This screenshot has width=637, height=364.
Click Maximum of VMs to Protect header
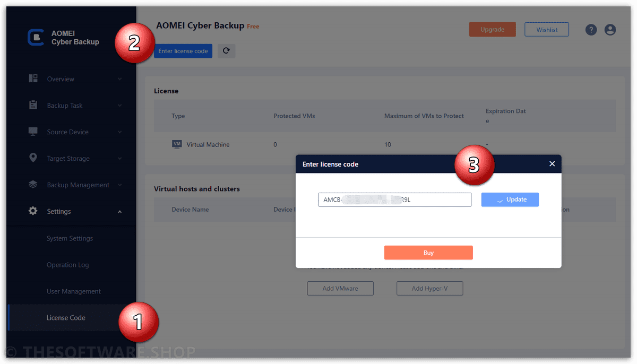424,116
